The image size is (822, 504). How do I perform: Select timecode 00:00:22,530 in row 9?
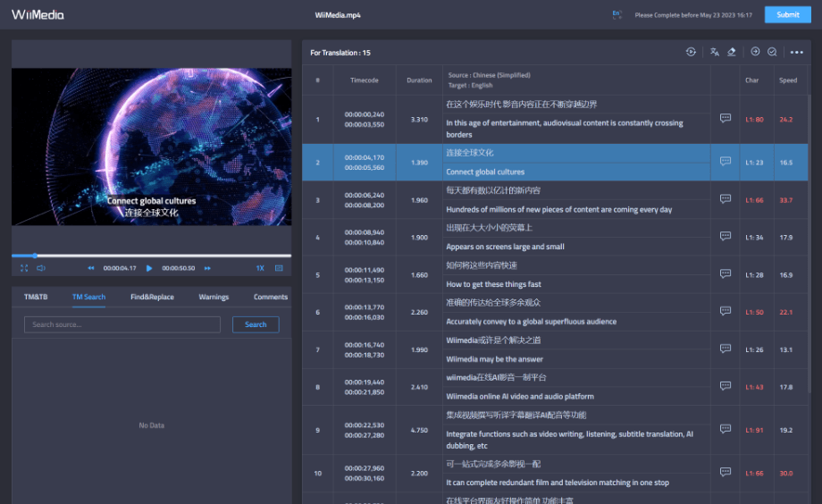365,425
